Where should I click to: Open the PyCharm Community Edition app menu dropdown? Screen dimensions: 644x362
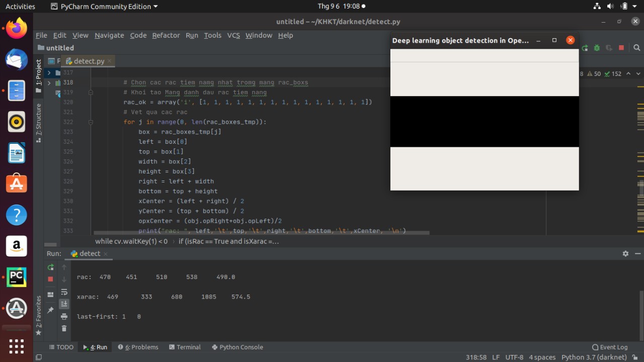[x=105, y=7]
